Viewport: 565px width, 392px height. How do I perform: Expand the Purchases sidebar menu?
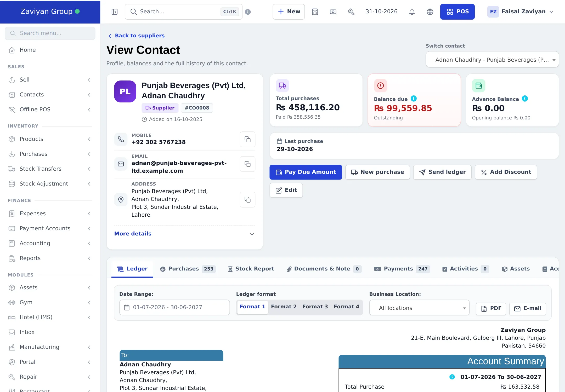pos(50,154)
